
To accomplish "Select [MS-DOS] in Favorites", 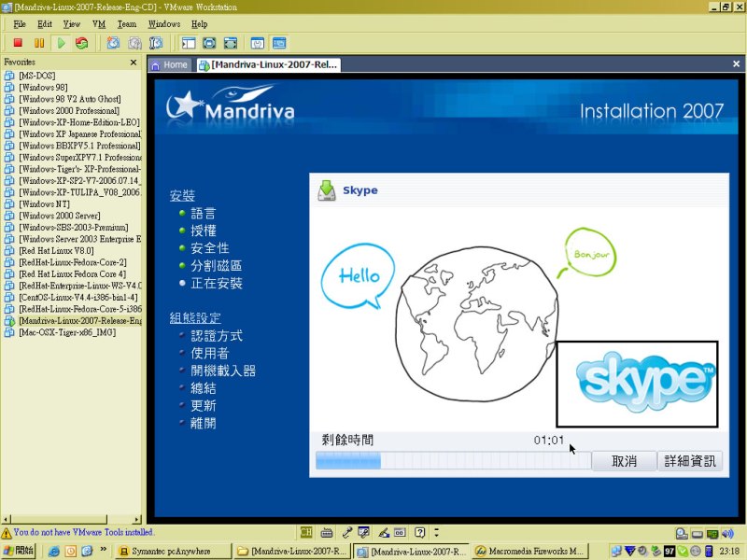I will [x=37, y=76].
